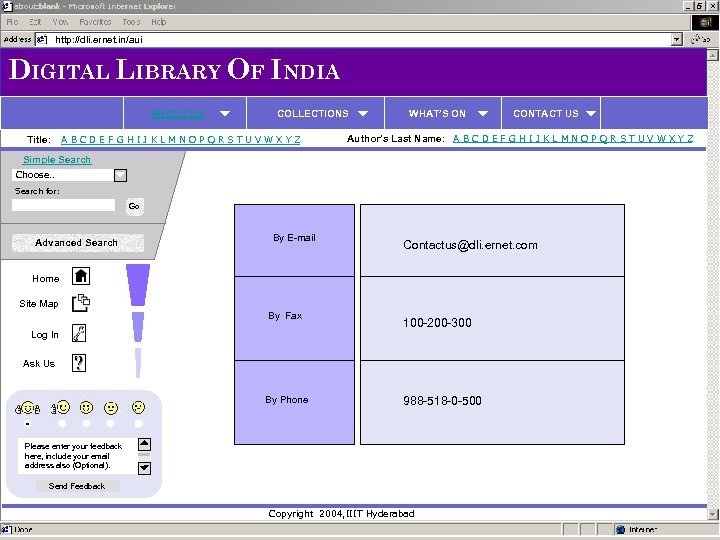Screen dimensions: 720x540
Task: Expand the Collections menu arrow
Action: coord(363,113)
